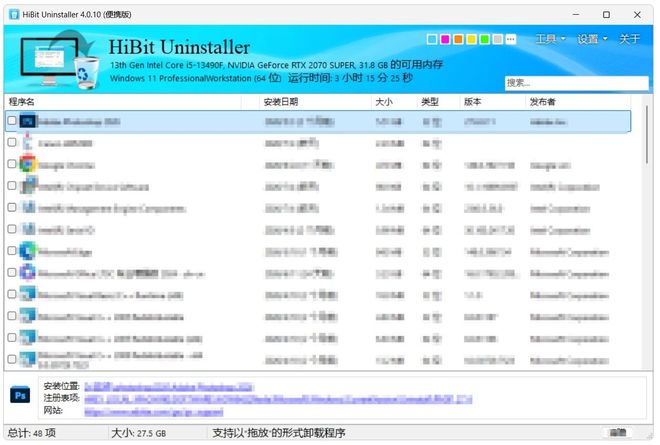Open the 关于 menu
The image size is (660, 445).
pyautogui.click(x=629, y=39)
